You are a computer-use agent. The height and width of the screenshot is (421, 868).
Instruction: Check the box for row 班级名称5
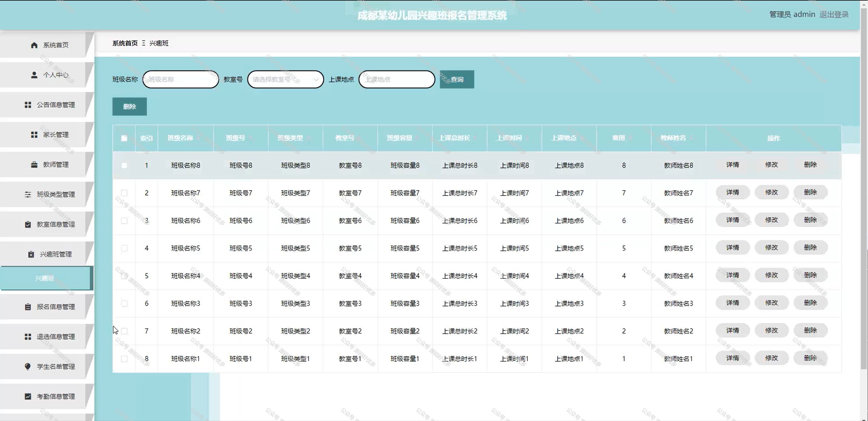coord(124,248)
